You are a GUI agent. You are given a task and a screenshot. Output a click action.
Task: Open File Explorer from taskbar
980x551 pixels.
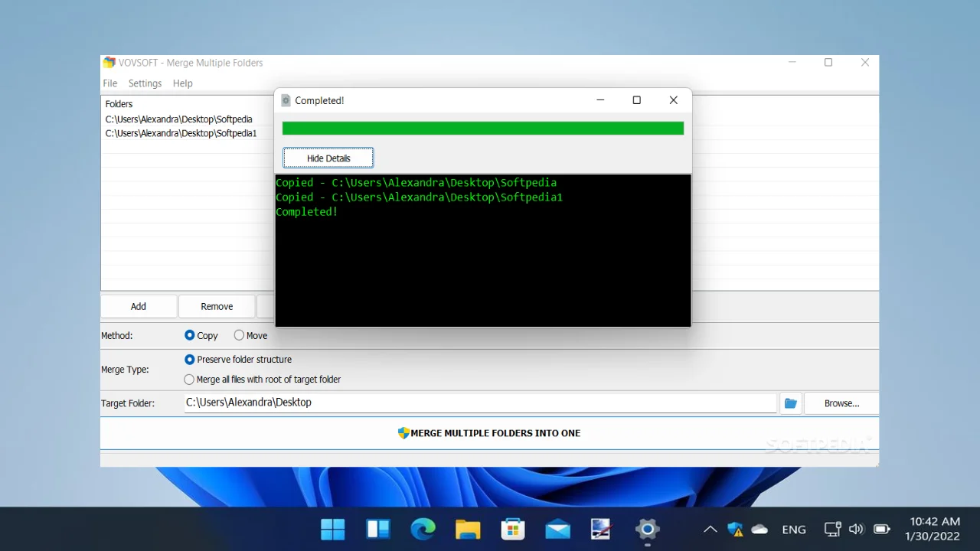pyautogui.click(x=468, y=529)
